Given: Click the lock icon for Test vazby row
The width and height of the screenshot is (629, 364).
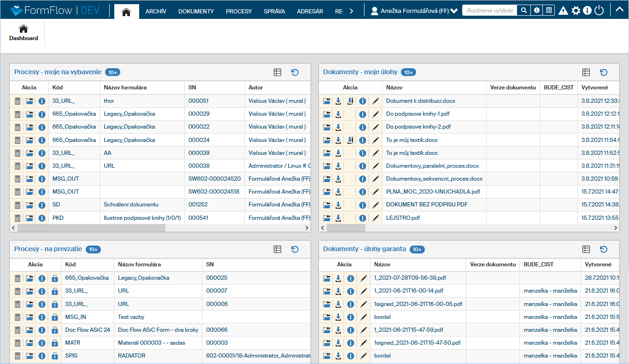Looking at the screenshot, I should pos(54,317).
